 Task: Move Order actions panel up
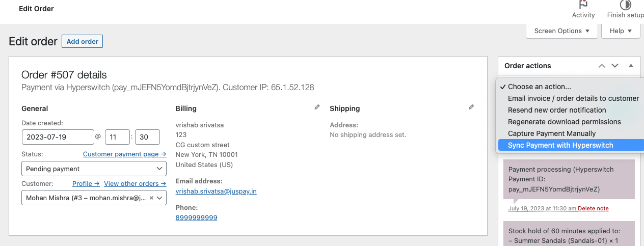(602, 66)
